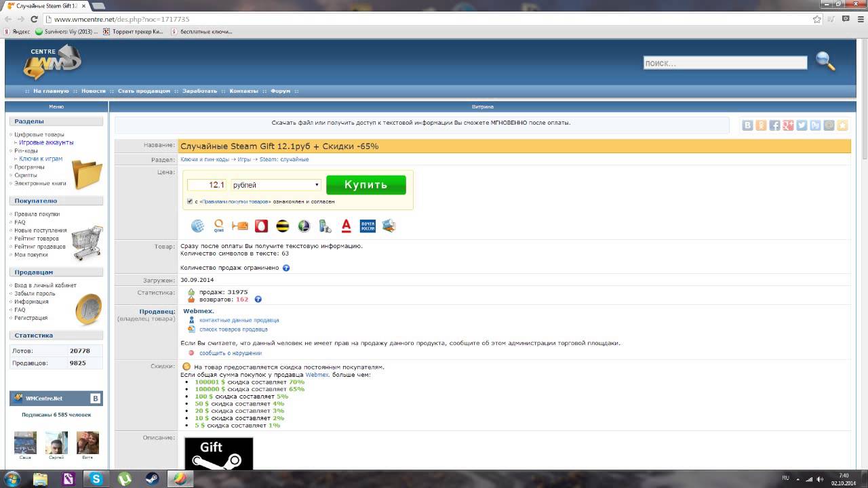Select the Beeline striped payment icon
The image size is (868, 488).
click(x=282, y=226)
